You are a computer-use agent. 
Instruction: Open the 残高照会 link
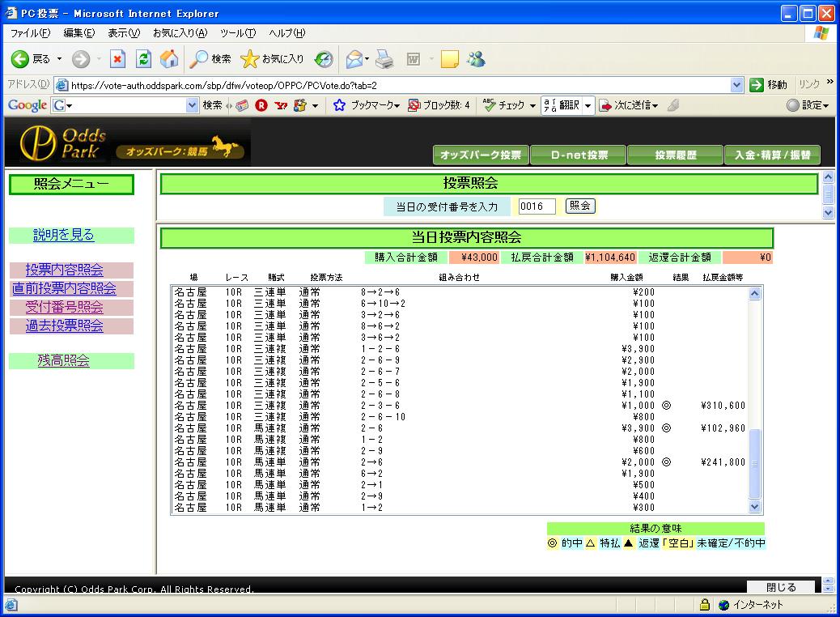[x=63, y=360]
